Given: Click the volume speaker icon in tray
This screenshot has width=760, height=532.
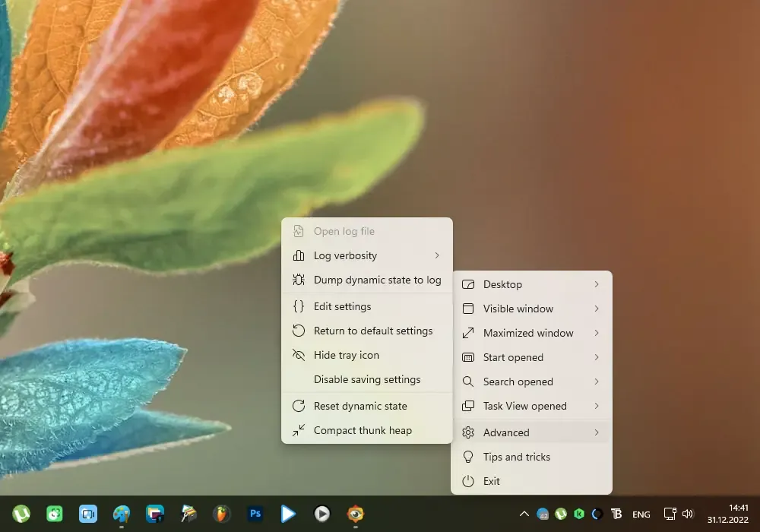Looking at the screenshot, I should pyautogui.click(x=688, y=514).
